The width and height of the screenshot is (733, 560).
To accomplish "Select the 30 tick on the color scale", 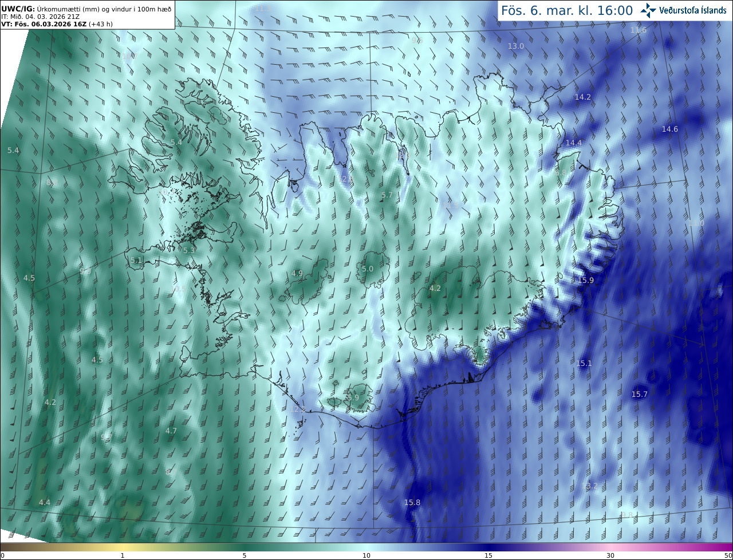I will coord(610,555).
